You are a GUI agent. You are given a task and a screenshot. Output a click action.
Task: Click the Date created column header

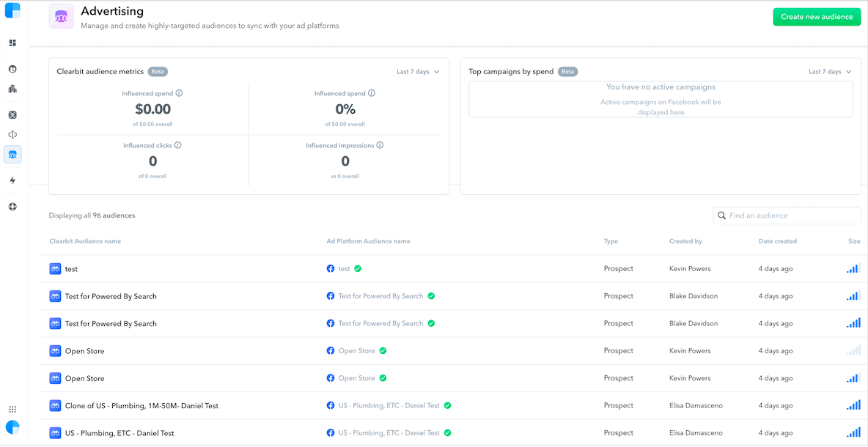(x=778, y=241)
